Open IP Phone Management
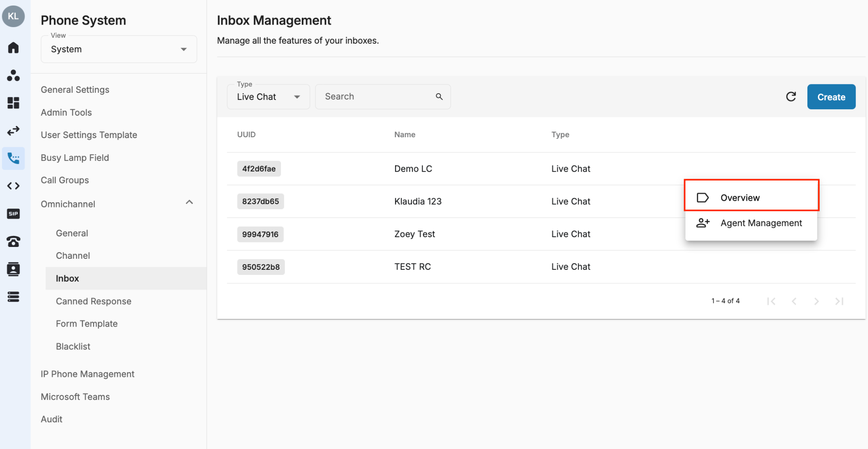The height and width of the screenshot is (449, 868). click(x=87, y=374)
